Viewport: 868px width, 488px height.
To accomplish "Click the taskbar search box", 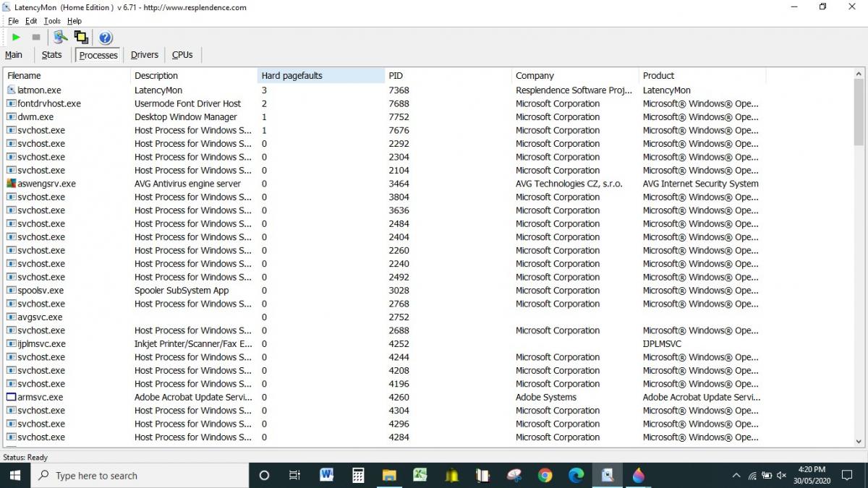I will point(140,475).
